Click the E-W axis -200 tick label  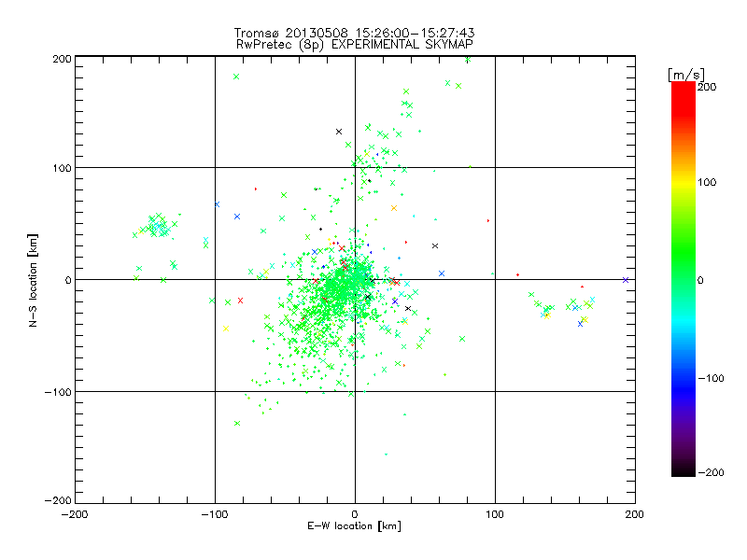pos(75,515)
